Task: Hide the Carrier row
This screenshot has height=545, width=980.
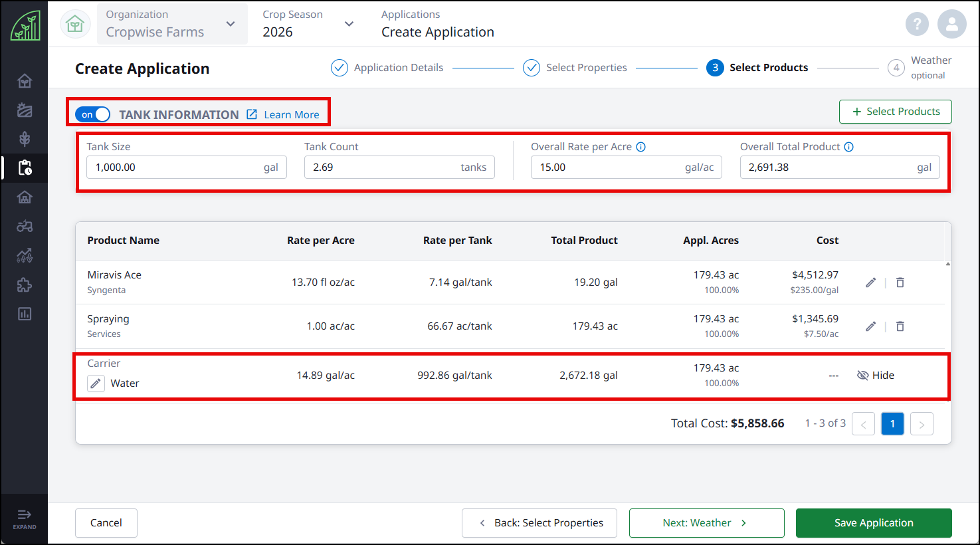Action: click(x=876, y=376)
